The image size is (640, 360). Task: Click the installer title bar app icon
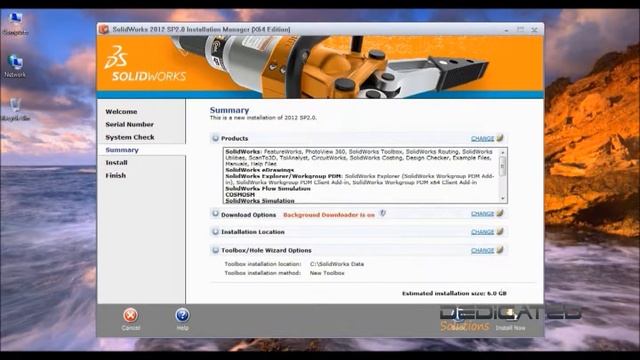coord(104,29)
